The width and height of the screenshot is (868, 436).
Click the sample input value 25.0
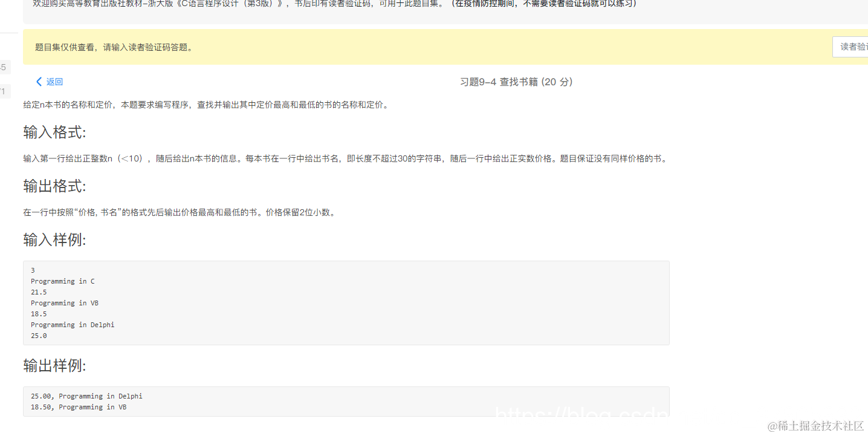[39, 336]
